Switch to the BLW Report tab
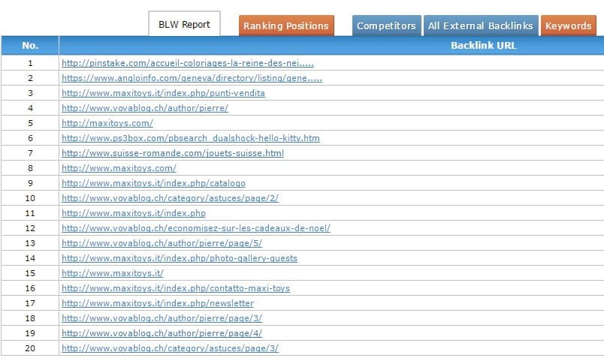The width and height of the screenshot is (604, 364). pyautogui.click(x=184, y=25)
